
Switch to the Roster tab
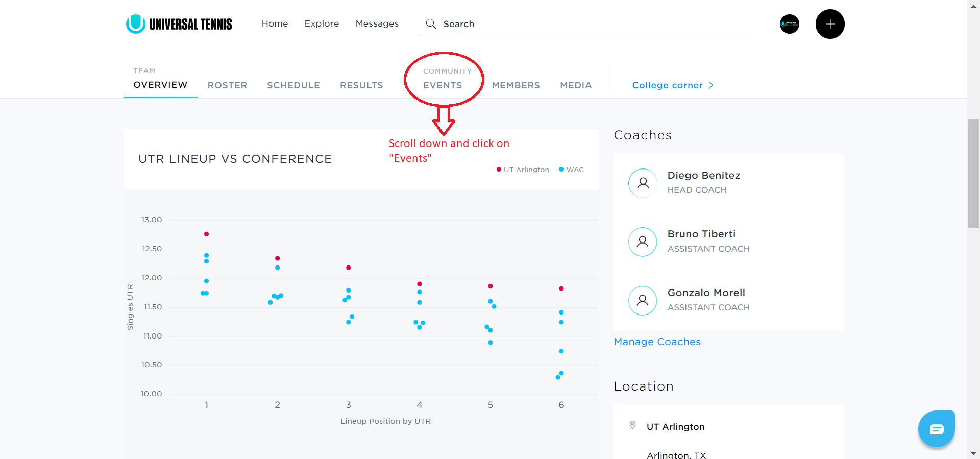click(x=227, y=85)
